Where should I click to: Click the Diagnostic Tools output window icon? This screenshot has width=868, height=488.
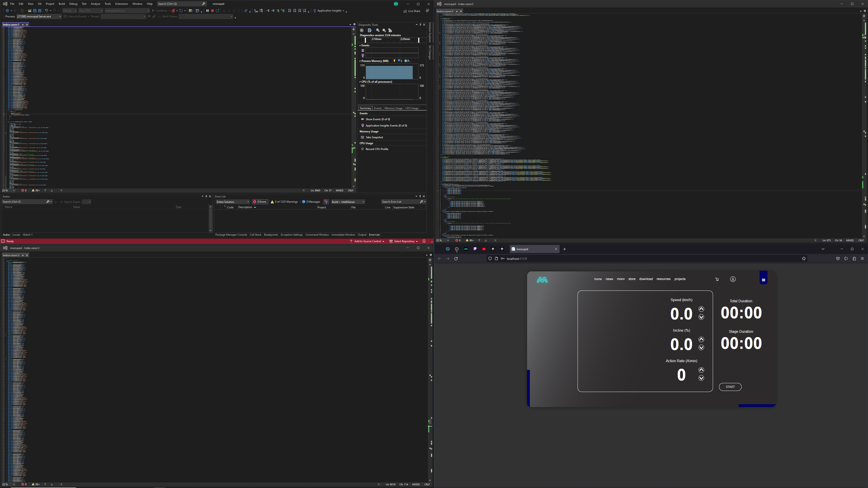pos(370,30)
